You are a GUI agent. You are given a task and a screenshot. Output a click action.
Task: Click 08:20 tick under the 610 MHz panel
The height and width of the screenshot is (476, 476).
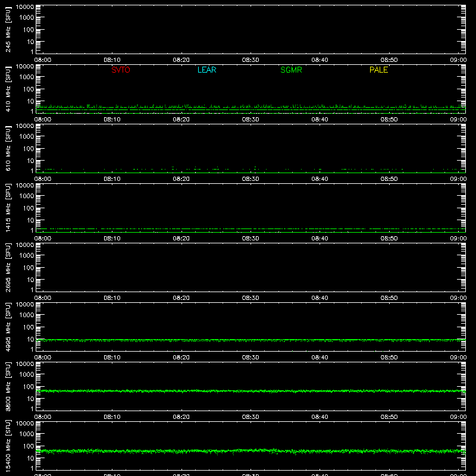click(x=181, y=179)
